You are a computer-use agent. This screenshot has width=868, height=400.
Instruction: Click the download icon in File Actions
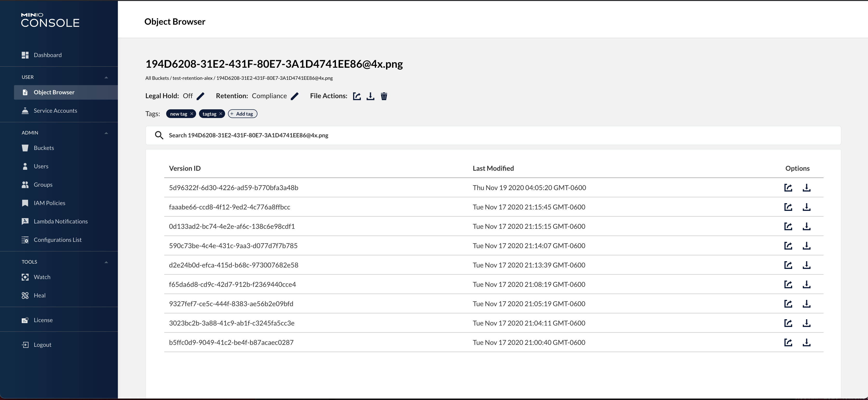point(370,96)
